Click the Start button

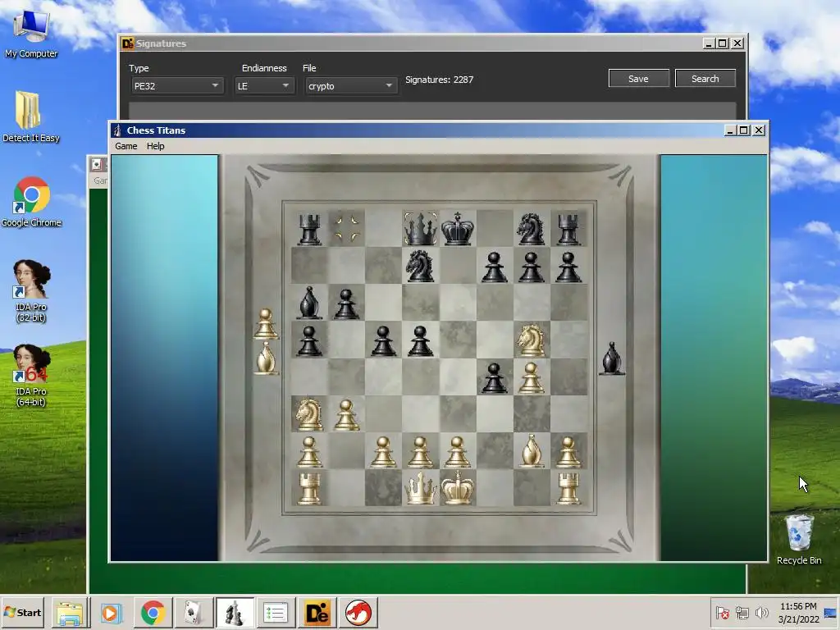(23, 613)
